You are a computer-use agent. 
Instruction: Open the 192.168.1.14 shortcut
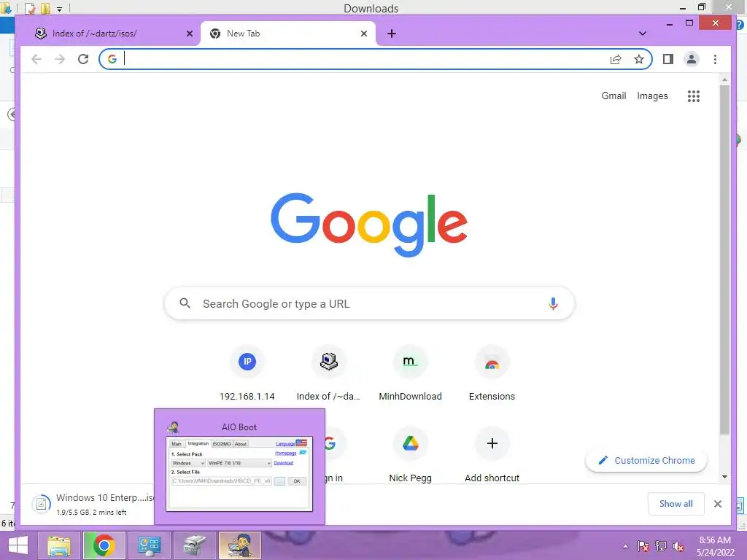click(x=247, y=374)
